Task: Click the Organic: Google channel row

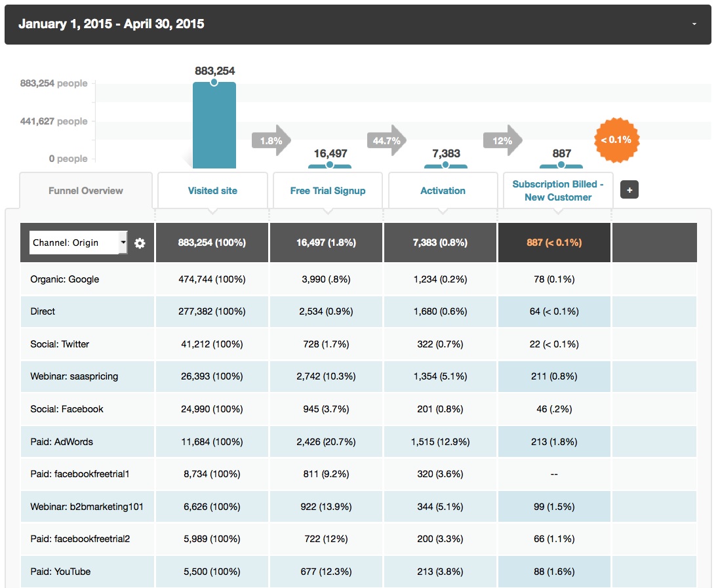Action: coord(65,279)
